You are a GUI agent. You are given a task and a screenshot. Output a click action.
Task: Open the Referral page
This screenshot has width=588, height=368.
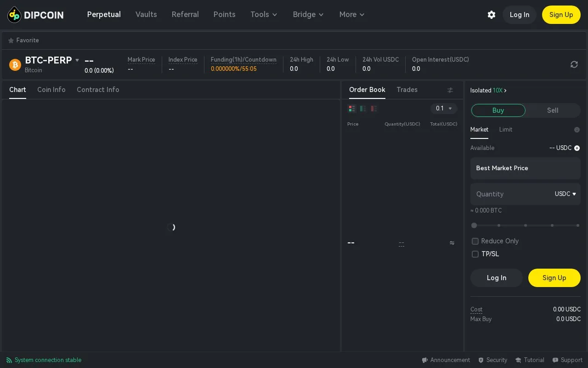click(185, 15)
